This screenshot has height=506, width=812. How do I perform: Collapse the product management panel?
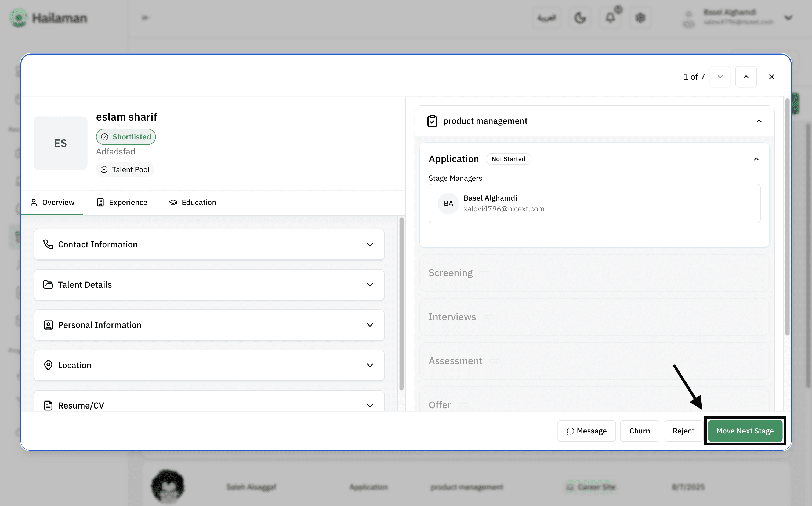pos(759,121)
